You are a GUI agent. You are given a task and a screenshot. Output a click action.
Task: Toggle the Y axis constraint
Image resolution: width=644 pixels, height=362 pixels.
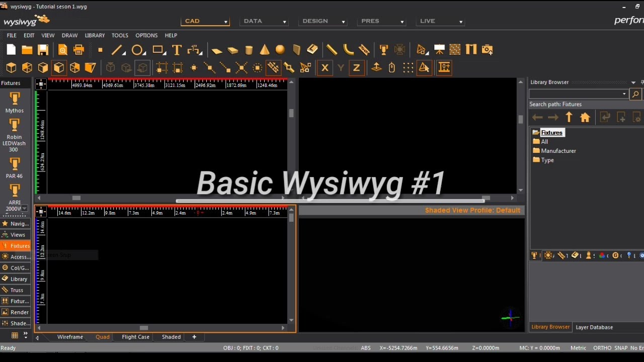pyautogui.click(x=341, y=68)
